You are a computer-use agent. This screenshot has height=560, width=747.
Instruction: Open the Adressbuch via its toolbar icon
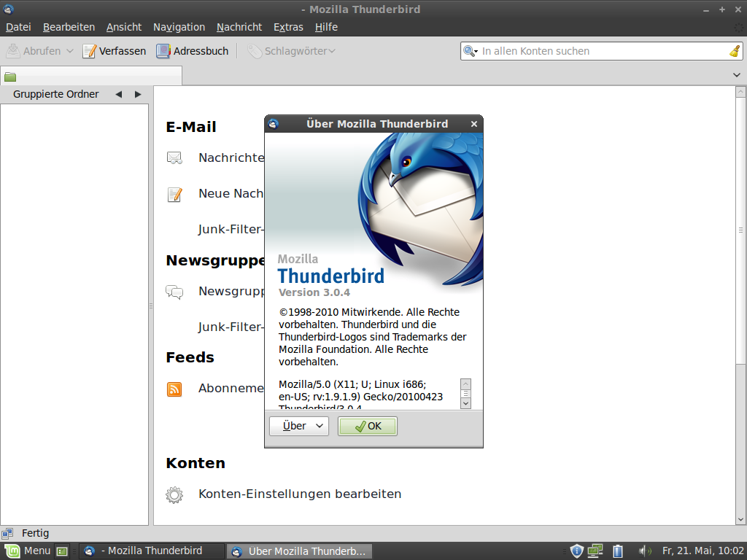tap(162, 50)
